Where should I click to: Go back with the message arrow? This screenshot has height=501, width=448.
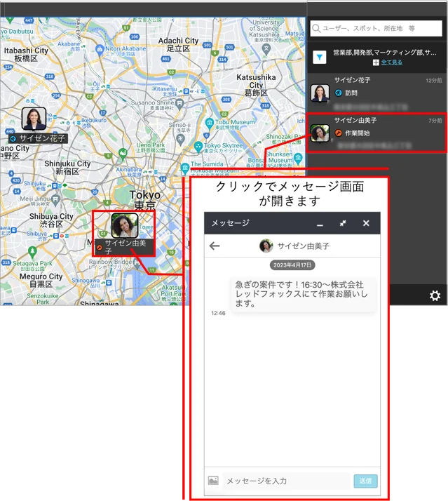coord(215,246)
